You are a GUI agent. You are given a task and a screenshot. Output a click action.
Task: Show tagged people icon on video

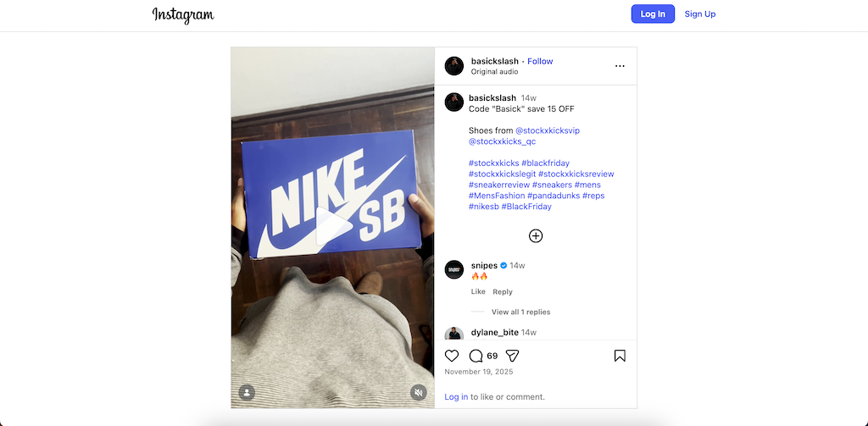pyautogui.click(x=247, y=393)
